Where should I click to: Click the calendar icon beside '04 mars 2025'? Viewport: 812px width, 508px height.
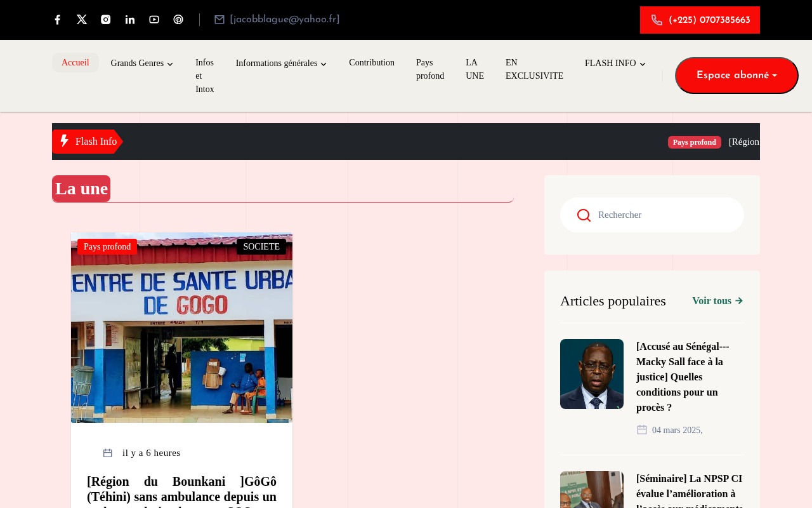click(x=642, y=430)
